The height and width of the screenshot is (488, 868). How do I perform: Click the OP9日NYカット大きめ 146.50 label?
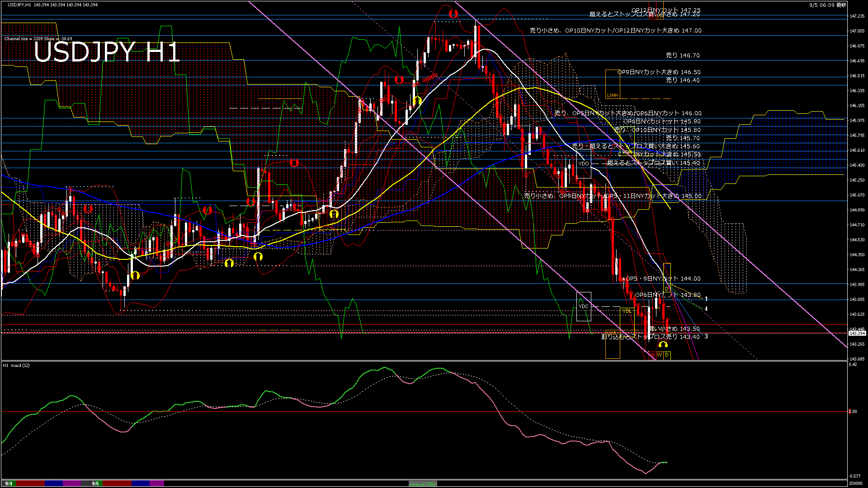click(659, 72)
